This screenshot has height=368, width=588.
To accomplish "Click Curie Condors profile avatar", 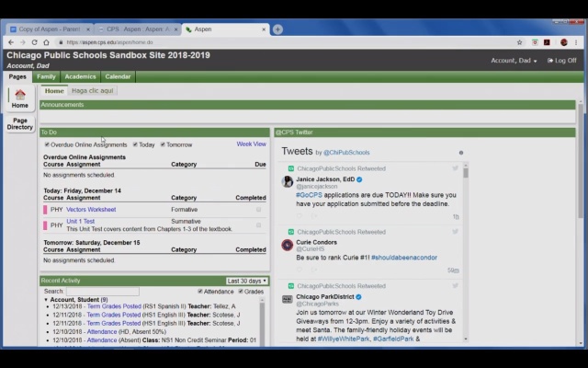I will [288, 245].
